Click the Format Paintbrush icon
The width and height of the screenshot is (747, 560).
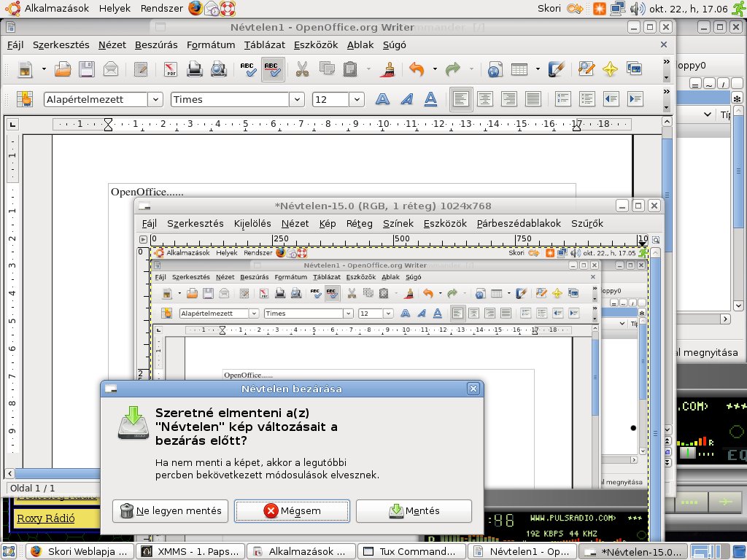[x=390, y=69]
